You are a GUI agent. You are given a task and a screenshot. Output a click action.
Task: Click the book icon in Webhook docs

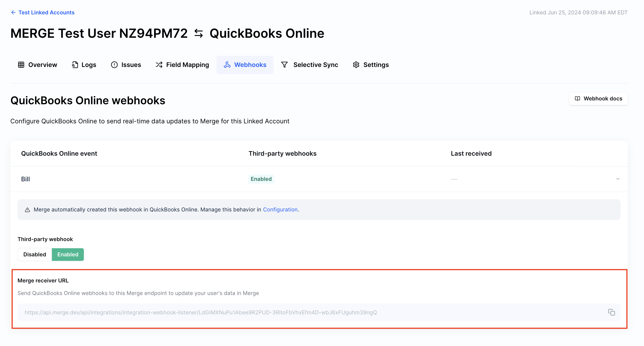click(x=577, y=98)
